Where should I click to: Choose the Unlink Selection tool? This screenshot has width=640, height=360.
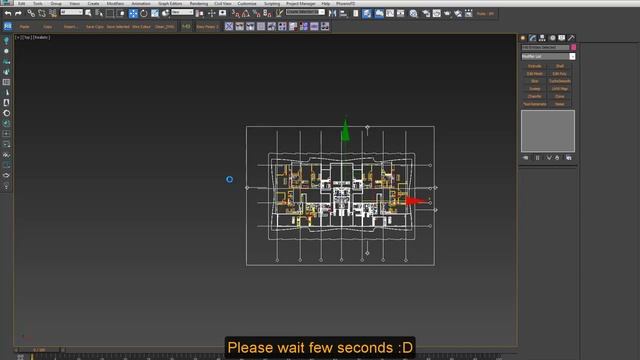tap(42, 13)
